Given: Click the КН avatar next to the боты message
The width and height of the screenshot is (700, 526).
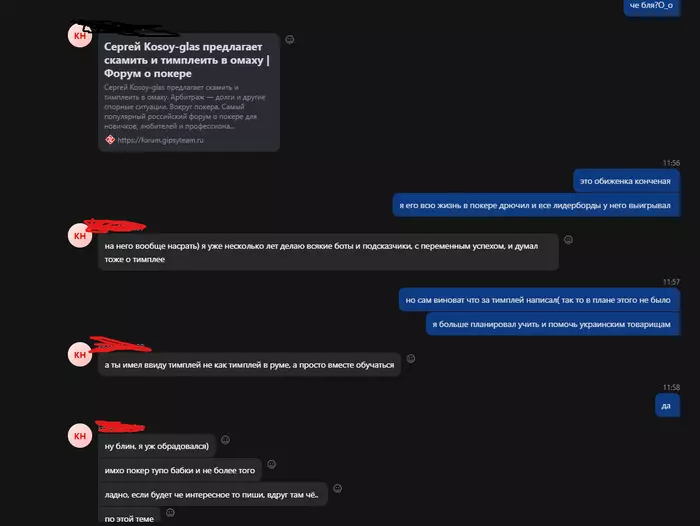Looking at the screenshot, I should click(x=80, y=236).
